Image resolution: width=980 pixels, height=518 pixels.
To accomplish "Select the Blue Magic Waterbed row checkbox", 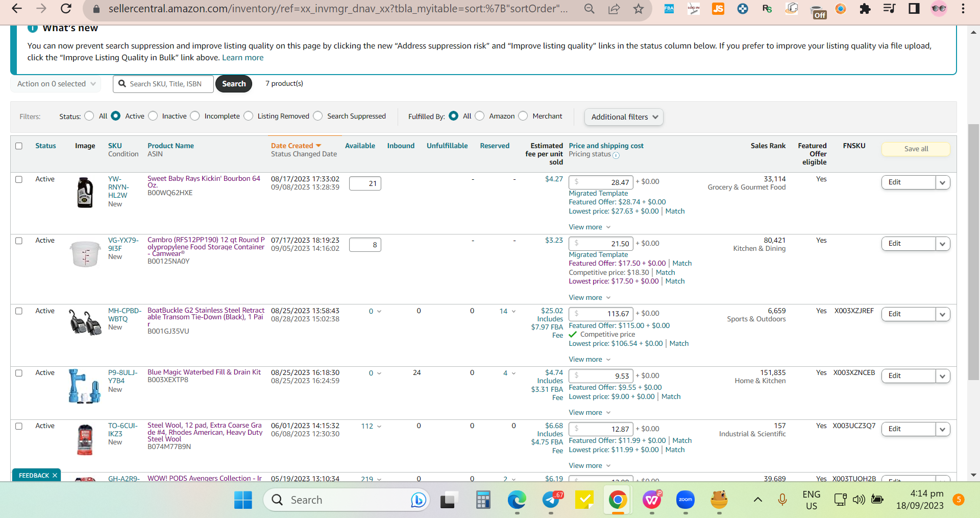I will [19, 373].
